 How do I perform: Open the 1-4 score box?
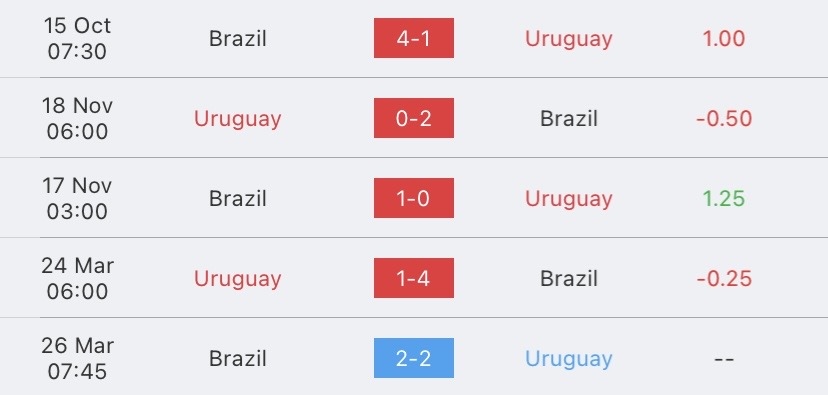pos(413,278)
